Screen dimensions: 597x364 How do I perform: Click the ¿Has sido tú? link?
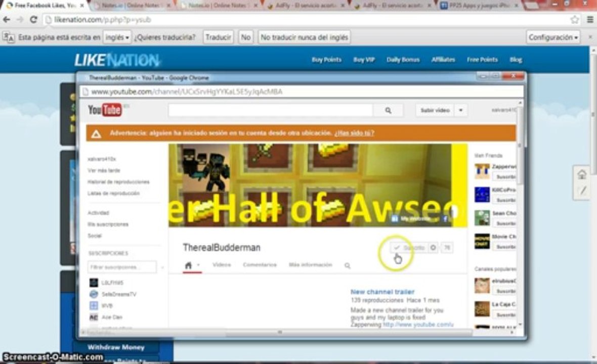354,133
